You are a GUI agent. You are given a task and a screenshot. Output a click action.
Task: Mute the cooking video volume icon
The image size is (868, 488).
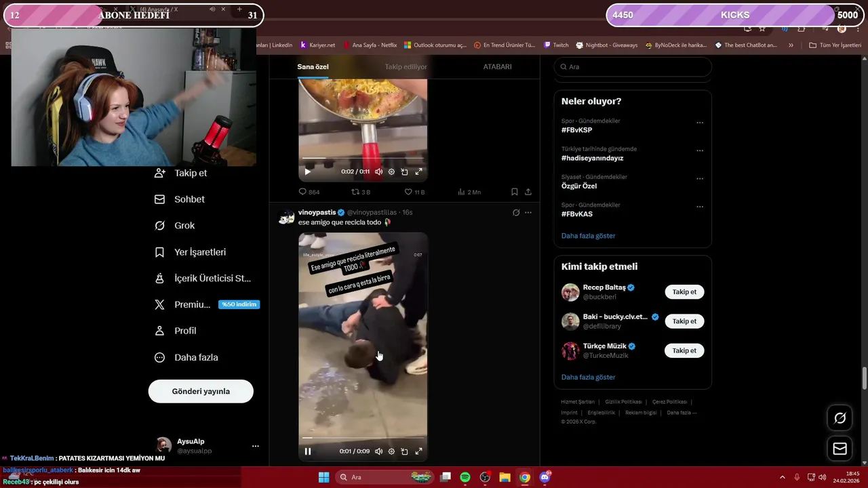pyautogui.click(x=378, y=171)
